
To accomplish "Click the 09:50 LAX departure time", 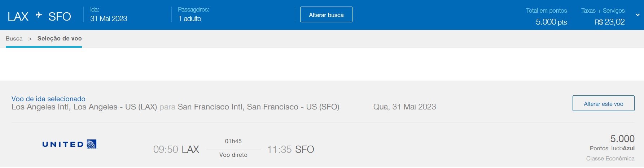I will (176, 149).
